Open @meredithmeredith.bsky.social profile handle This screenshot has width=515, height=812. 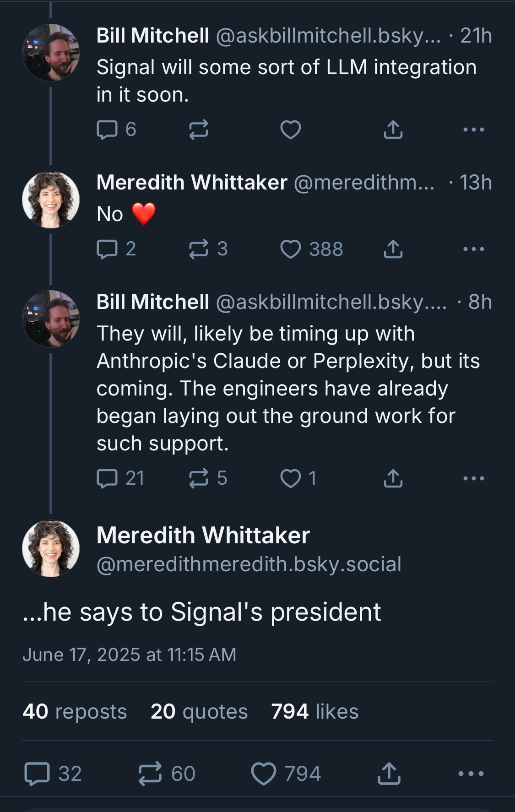[249, 564]
